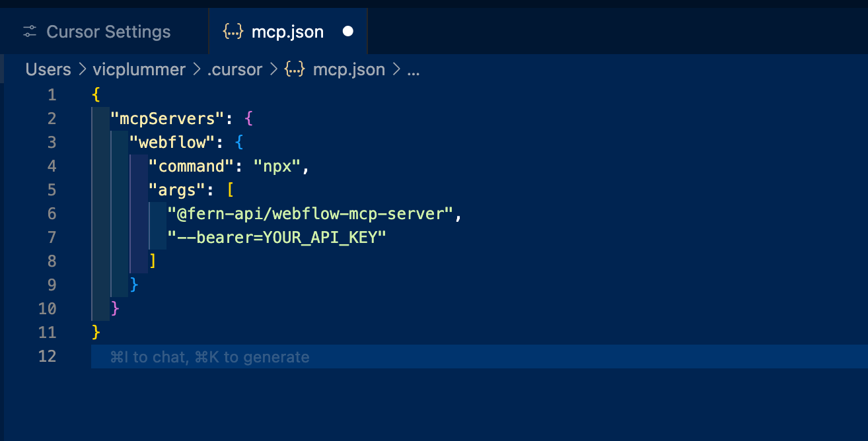Click the sliders icon on Cursor Settings tab
Screen dimensions: 868x441
(28, 31)
